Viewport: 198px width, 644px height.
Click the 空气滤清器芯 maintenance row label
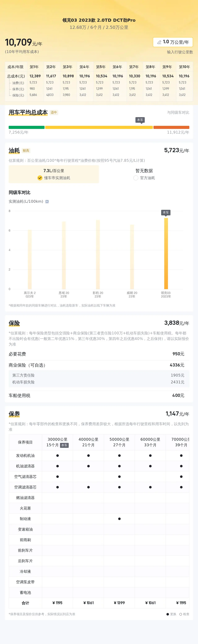pyautogui.click(x=25, y=476)
